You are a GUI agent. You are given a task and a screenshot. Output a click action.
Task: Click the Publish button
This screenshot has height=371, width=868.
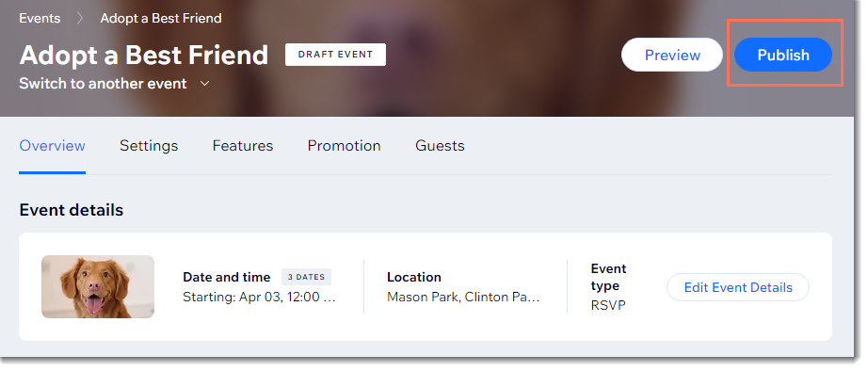click(x=782, y=55)
